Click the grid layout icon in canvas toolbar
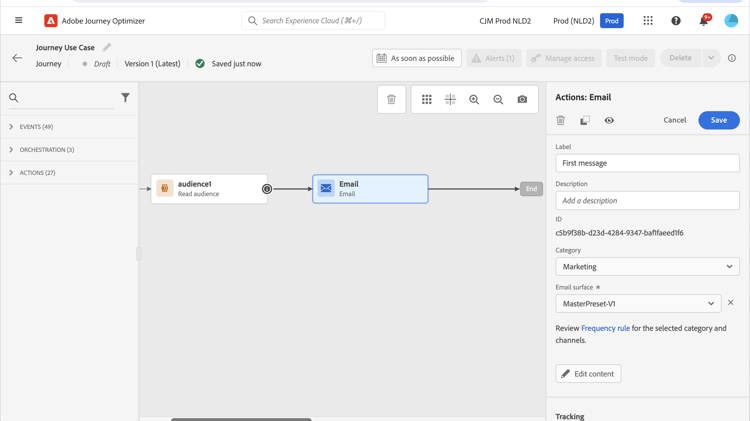Viewport: 750px width, 421px height. point(427,99)
